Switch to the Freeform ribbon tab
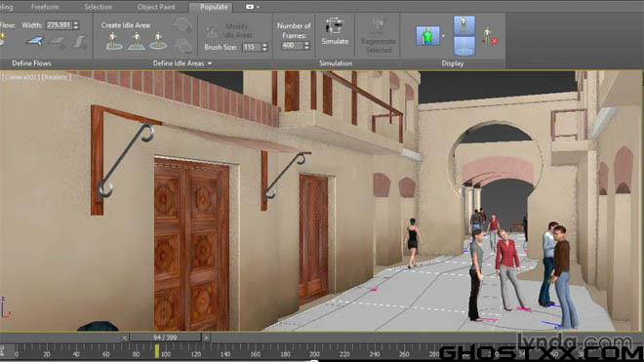The width and height of the screenshot is (644, 362). pyautogui.click(x=45, y=7)
